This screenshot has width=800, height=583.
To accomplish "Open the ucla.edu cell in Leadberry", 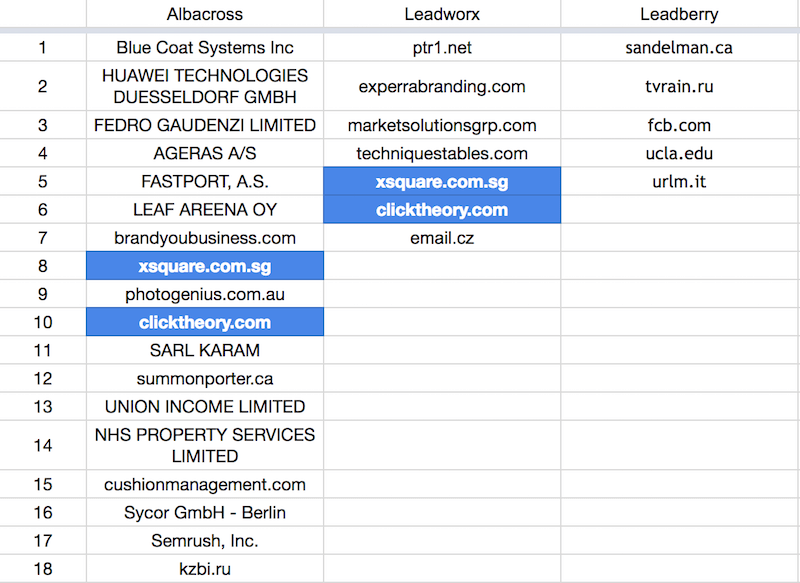I will point(679,154).
